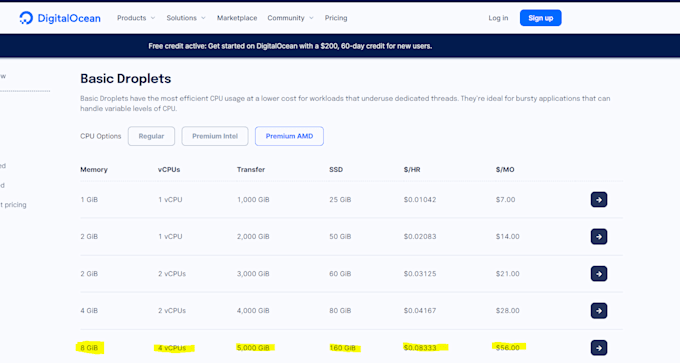Expand the Products dropdown menu
The height and width of the screenshot is (363, 680).
point(136,18)
